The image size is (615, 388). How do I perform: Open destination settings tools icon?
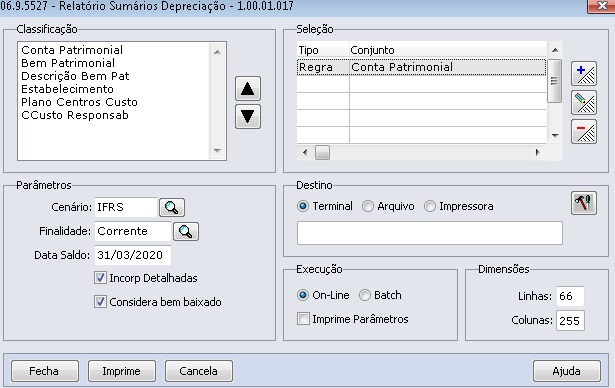pyautogui.click(x=584, y=203)
